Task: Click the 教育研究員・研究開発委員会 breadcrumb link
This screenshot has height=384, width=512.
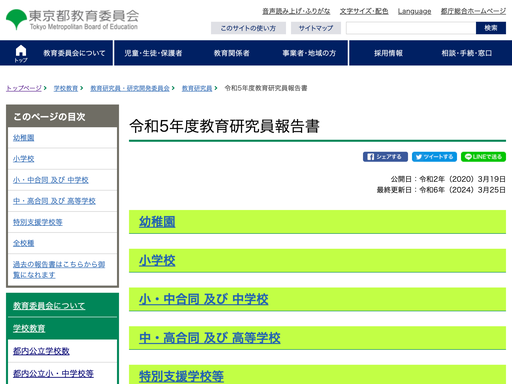Action: point(130,88)
